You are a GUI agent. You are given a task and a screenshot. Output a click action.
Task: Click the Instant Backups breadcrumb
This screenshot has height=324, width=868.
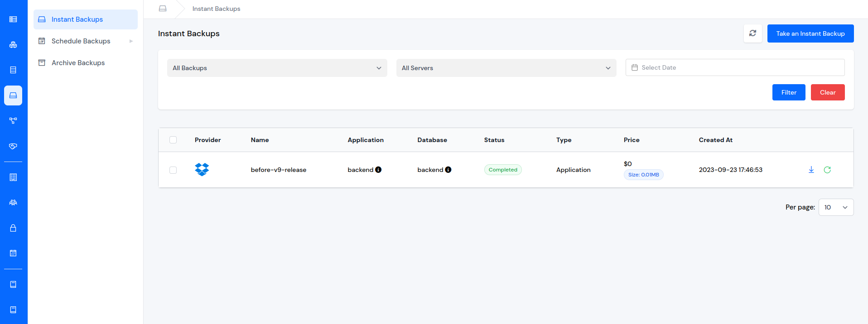(x=216, y=9)
